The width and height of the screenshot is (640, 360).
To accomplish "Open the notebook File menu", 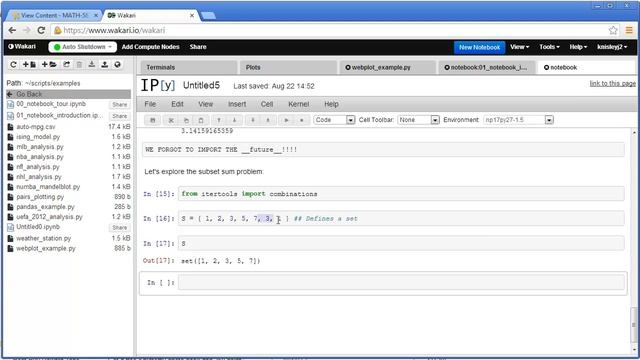I will pos(150,104).
